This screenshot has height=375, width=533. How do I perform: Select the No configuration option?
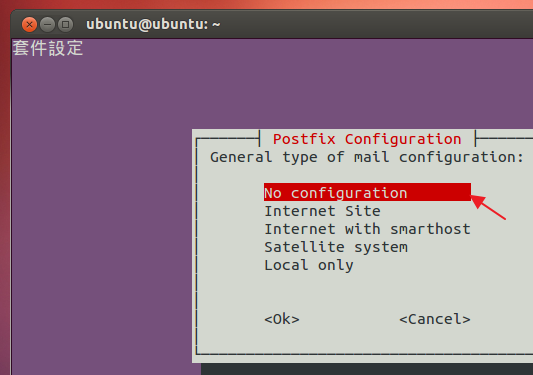point(367,192)
